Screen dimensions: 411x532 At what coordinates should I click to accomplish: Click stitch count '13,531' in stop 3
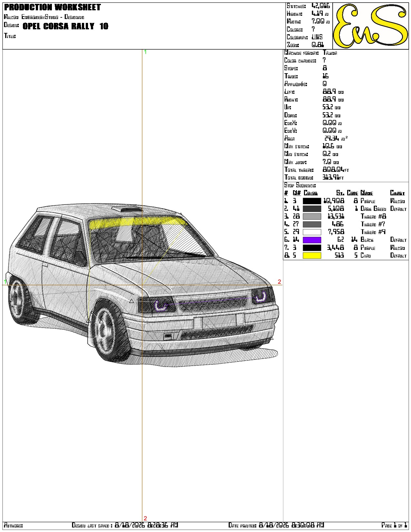[x=336, y=216]
